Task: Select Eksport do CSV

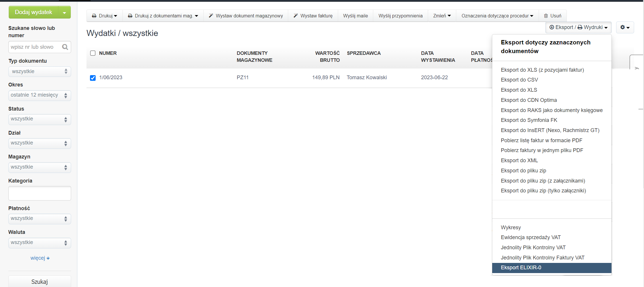Action: click(x=519, y=80)
